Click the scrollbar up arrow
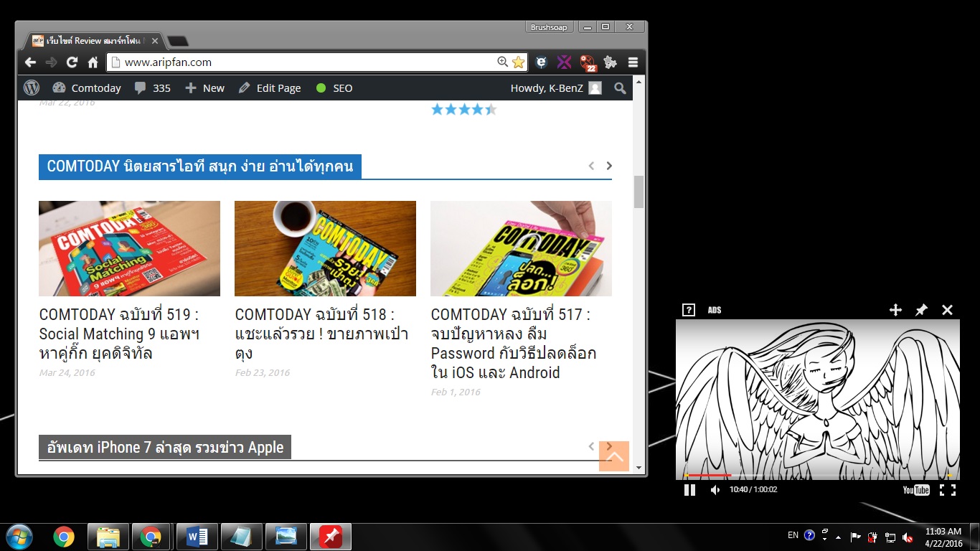Screen dimensions: 980x551 coord(639,83)
